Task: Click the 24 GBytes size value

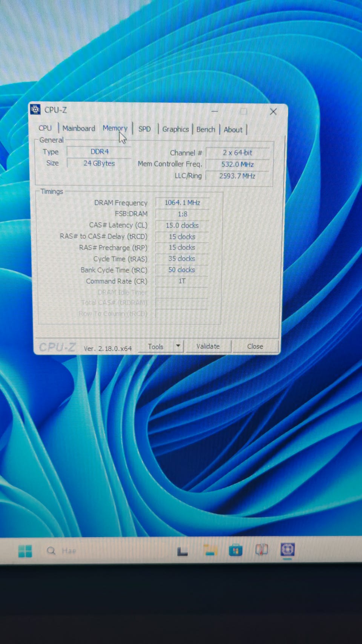Action: (99, 163)
